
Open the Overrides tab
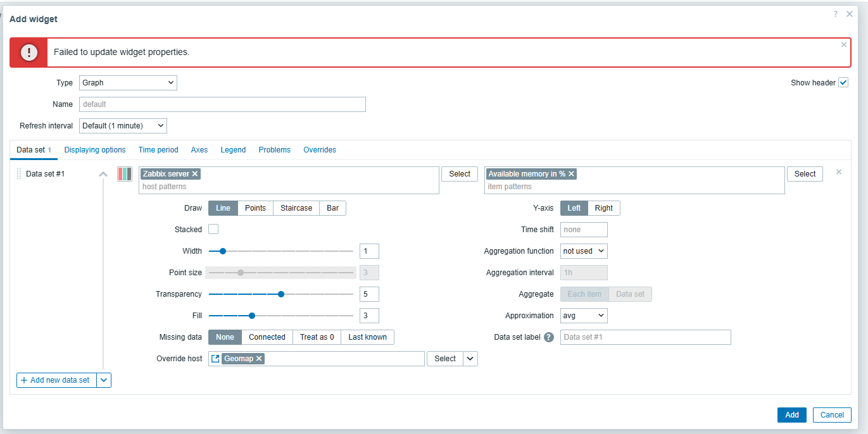pos(320,150)
